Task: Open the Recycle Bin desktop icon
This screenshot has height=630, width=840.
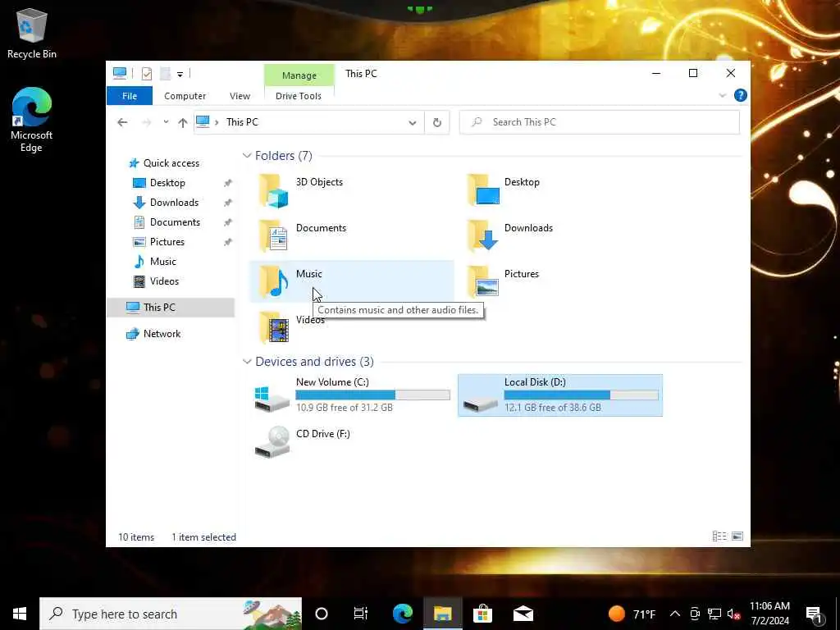Action: click(32, 33)
